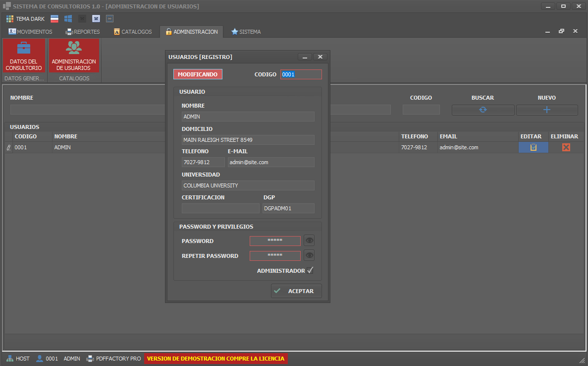Viewport: 588px width, 366px height.
Task: Open the Reportes tab
Action: 82,32
